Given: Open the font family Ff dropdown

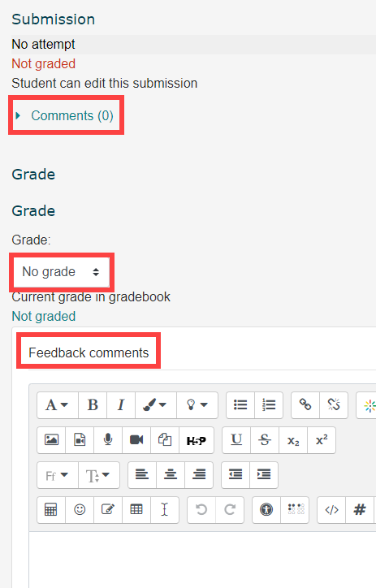Looking at the screenshot, I should point(58,475).
